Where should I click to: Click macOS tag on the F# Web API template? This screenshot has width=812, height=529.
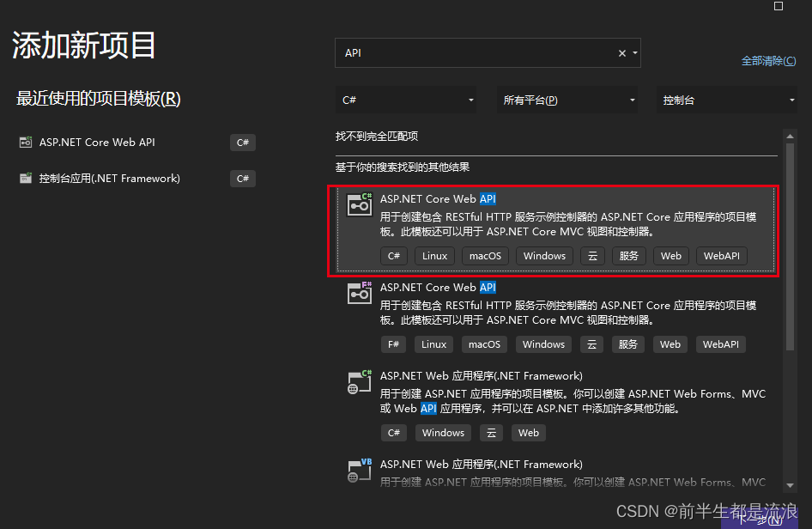click(484, 344)
